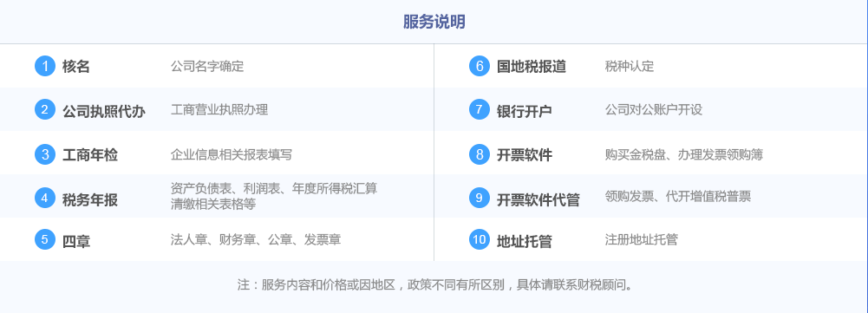This screenshot has width=868, height=313.
Task: Click the 工商年检 service title
Action: (89, 155)
